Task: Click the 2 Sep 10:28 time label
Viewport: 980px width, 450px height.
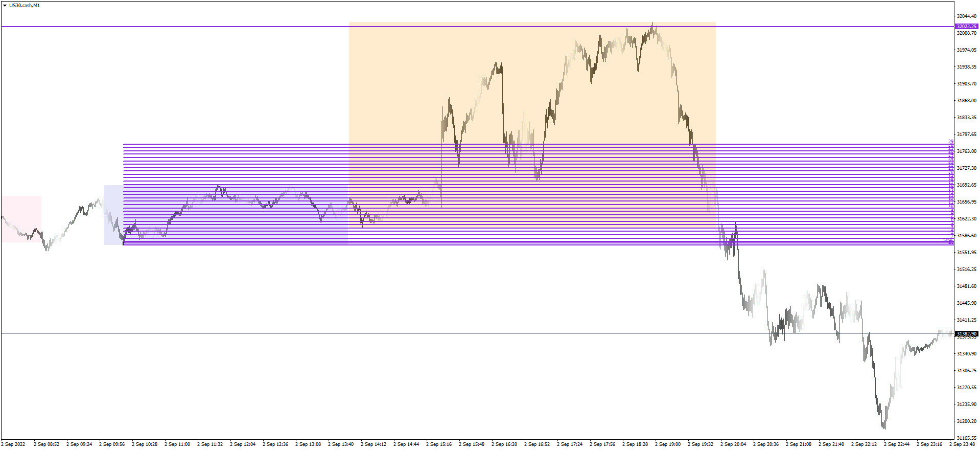Action: [145, 444]
